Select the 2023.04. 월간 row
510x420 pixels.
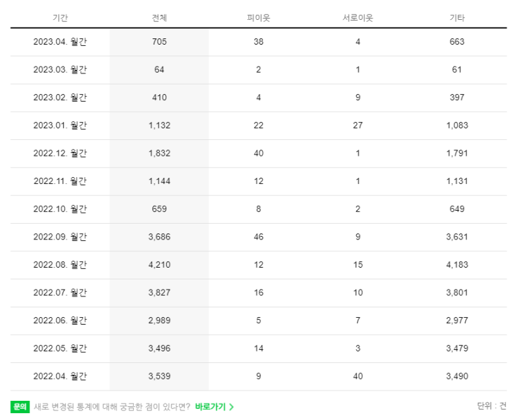60,42
